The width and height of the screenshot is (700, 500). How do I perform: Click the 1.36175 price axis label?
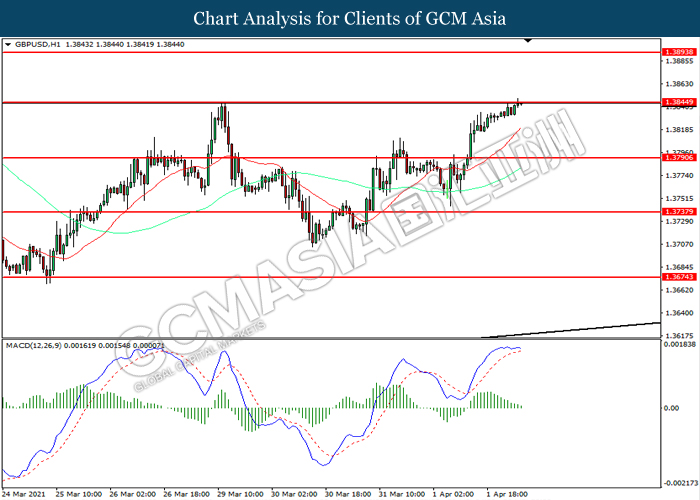coord(679,336)
